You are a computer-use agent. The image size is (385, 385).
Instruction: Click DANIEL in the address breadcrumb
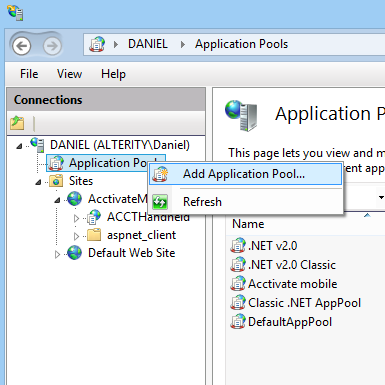point(148,44)
